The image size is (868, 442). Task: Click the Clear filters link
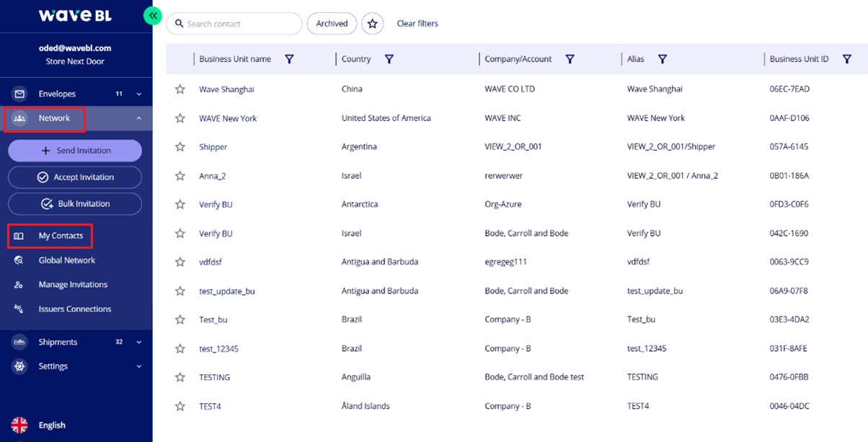coord(417,24)
